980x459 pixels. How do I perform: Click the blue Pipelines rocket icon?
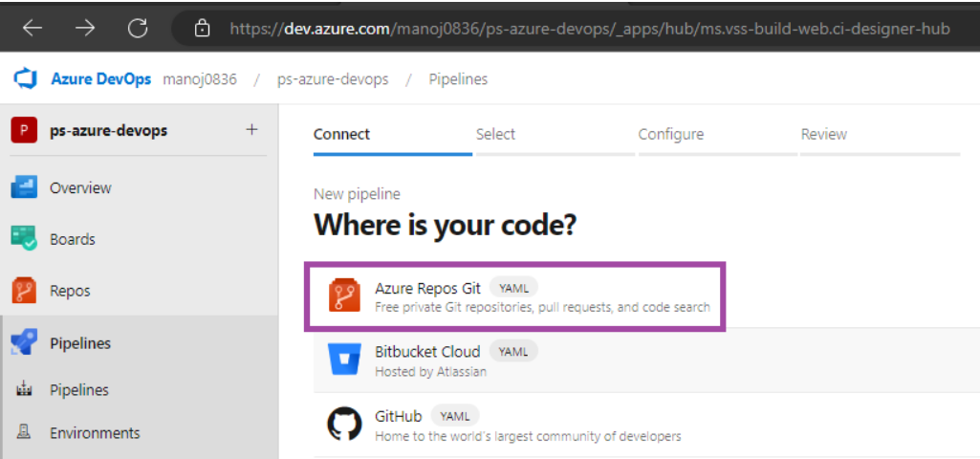[x=24, y=342]
